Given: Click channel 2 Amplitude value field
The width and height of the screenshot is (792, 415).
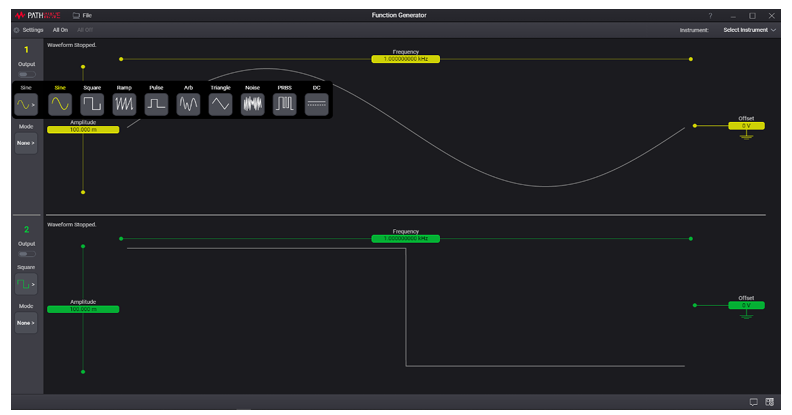Looking at the screenshot, I should tap(83, 309).
